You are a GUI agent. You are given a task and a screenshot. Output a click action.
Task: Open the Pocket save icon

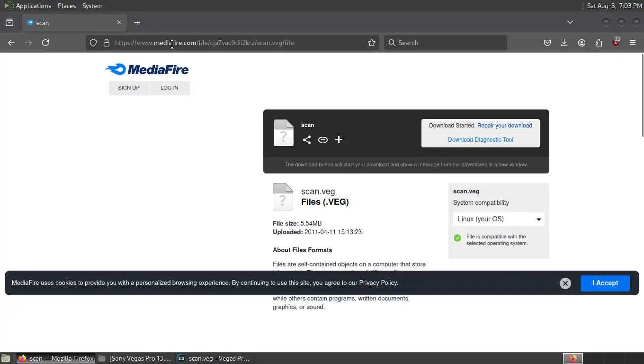click(547, 43)
